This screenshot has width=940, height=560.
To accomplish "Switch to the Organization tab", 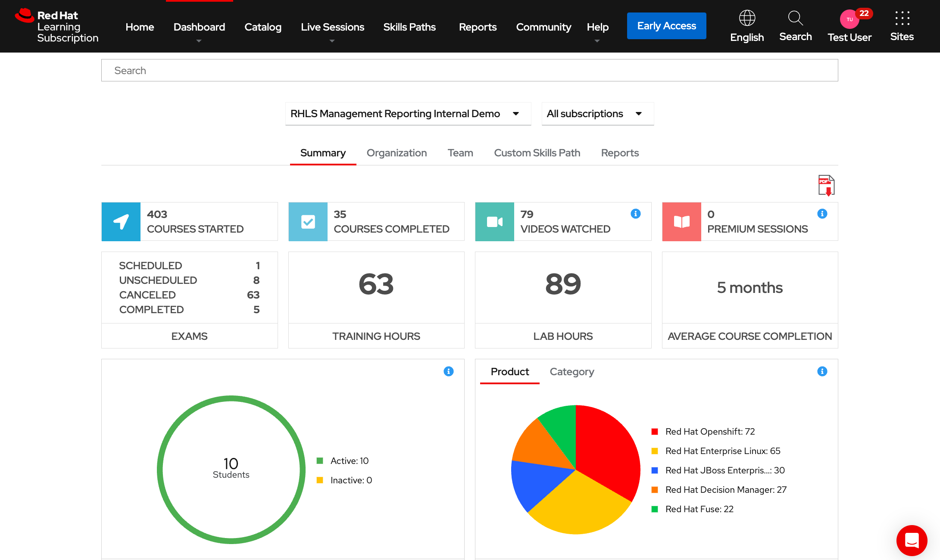I will coord(397,152).
